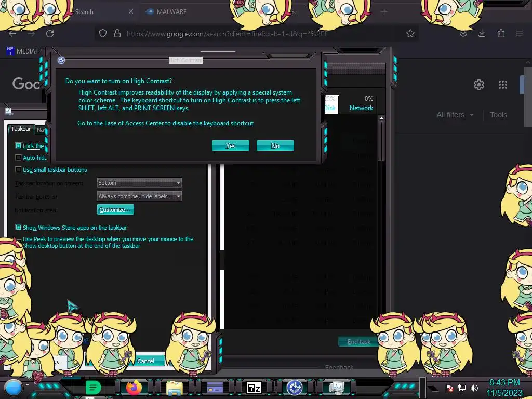
Task: Open Task Manager taskbar icon
Action: click(x=336, y=388)
